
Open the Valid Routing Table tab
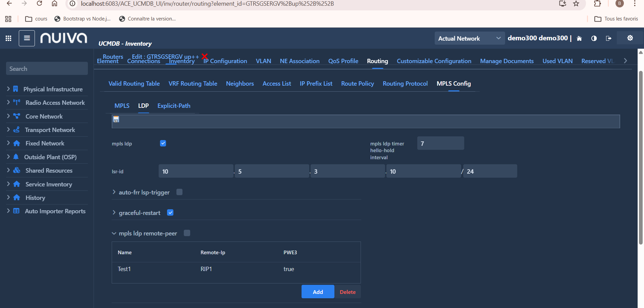coord(134,84)
